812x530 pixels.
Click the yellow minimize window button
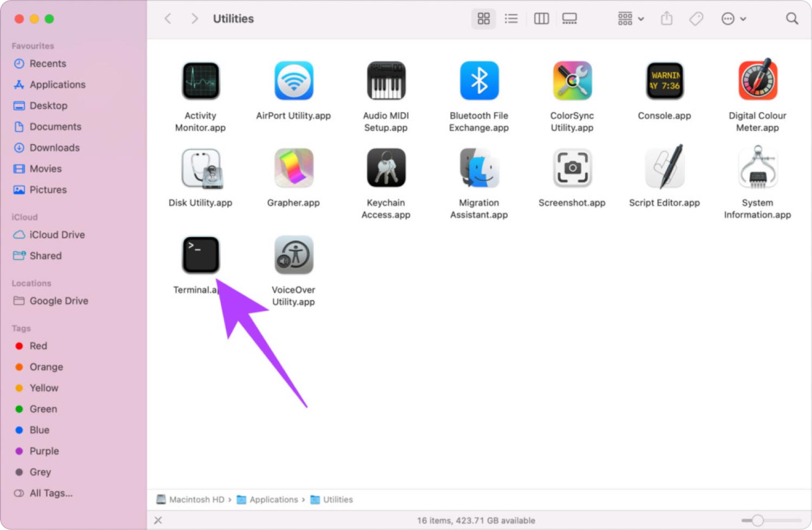(x=34, y=19)
